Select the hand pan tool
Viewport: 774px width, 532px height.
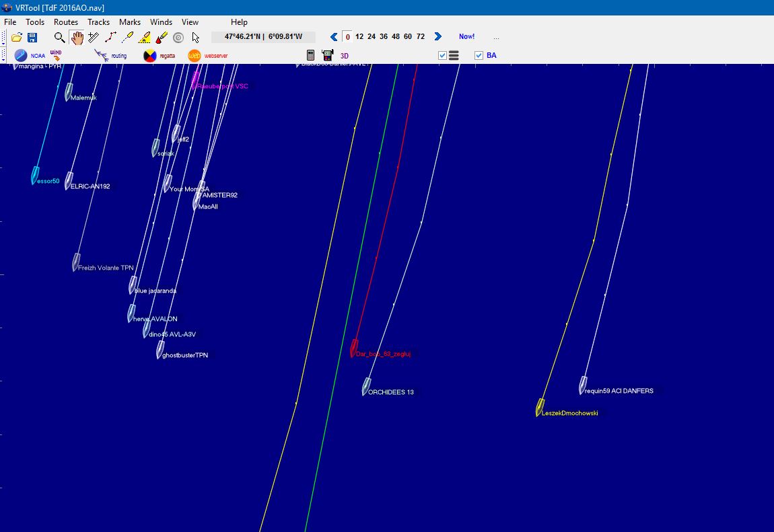pos(77,37)
